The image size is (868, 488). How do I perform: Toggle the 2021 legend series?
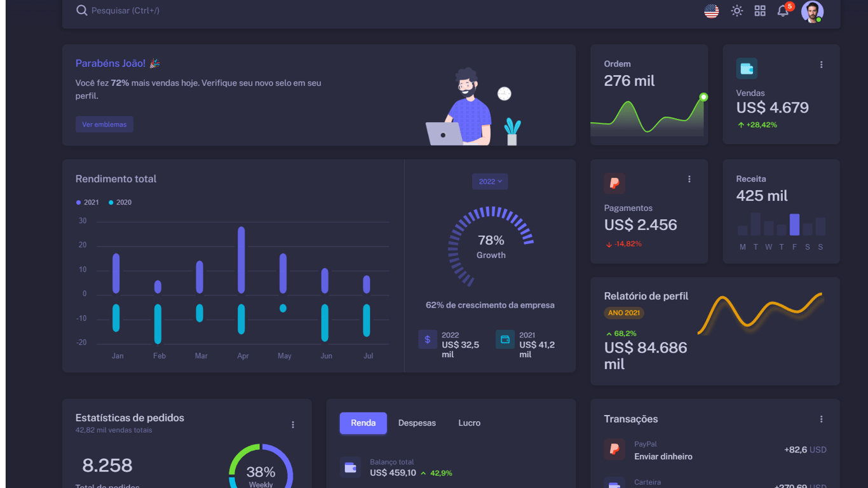pos(88,202)
